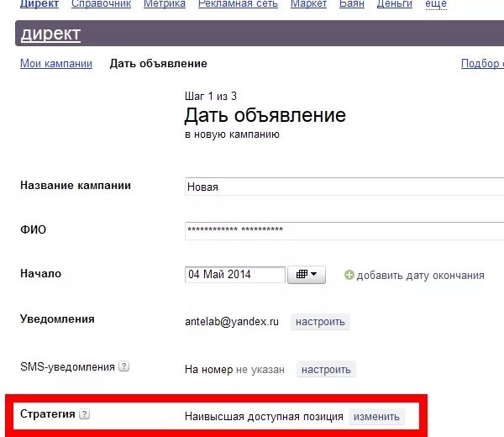Open the Подбор link

coord(482,63)
